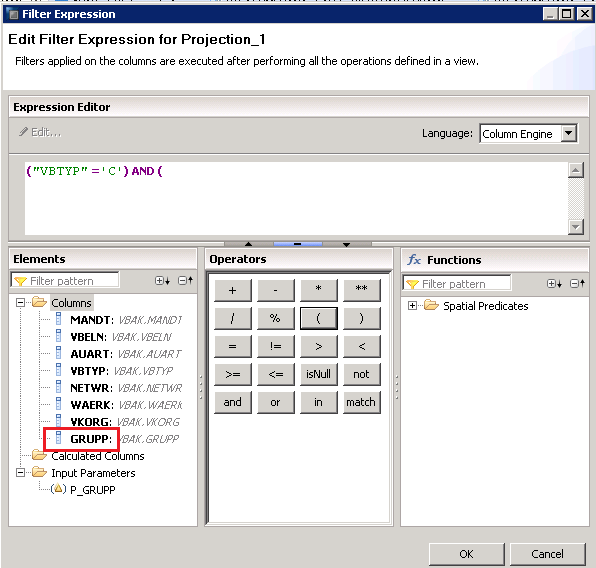Click the Cancel button
Screen dimensions: 596x568
pyautogui.click(x=547, y=554)
